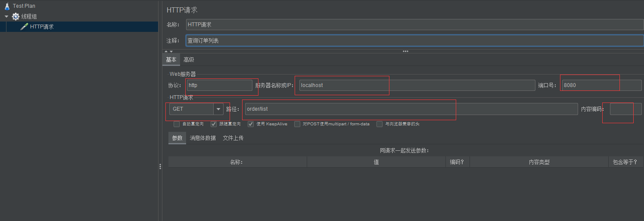Click the HTTP请求 pipette icon in tree
The height and width of the screenshot is (221, 644).
24,27
